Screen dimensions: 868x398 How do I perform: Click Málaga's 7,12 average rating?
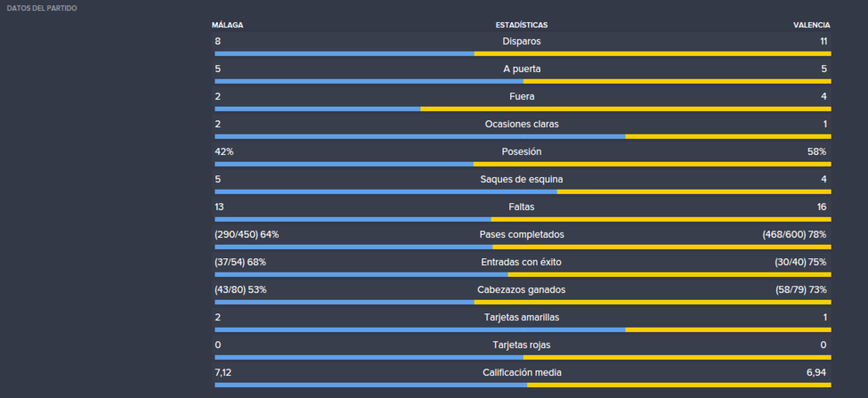tap(223, 373)
